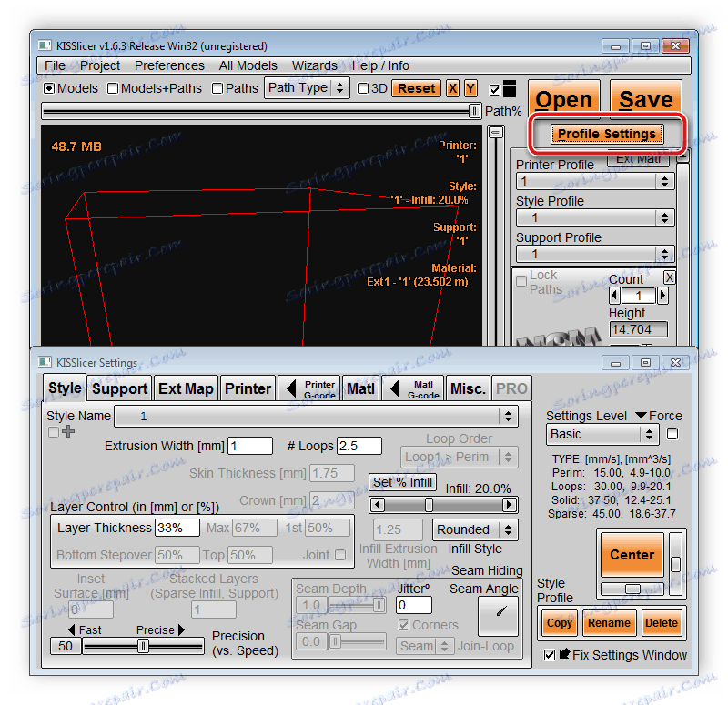Click the Center button
This screenshot has height=705, width=728.
pos(632,555)
